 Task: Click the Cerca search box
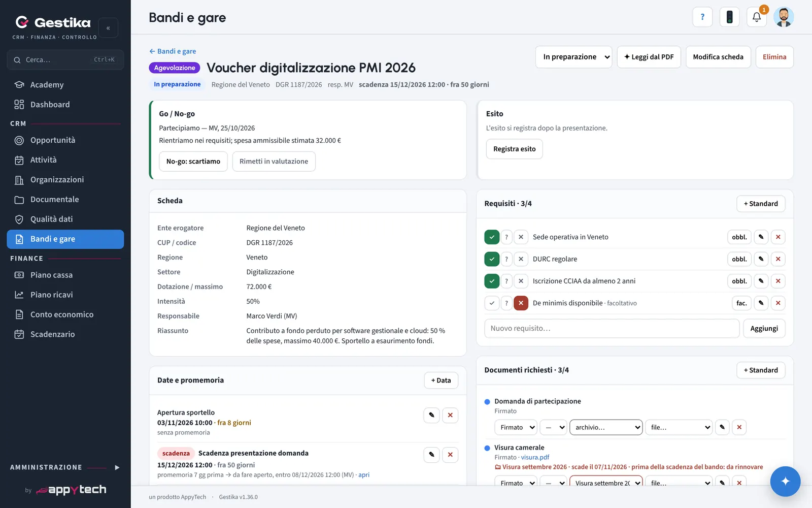[65, 60]
